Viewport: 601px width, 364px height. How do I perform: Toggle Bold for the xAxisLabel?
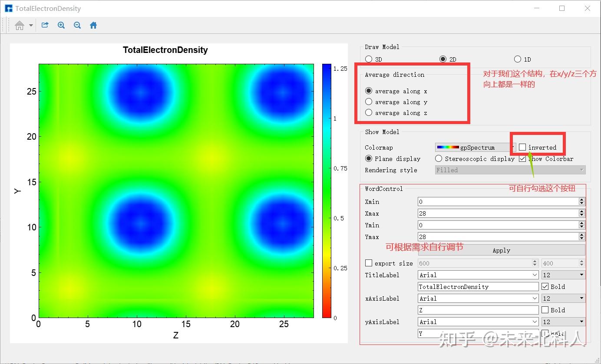[545, 310]
